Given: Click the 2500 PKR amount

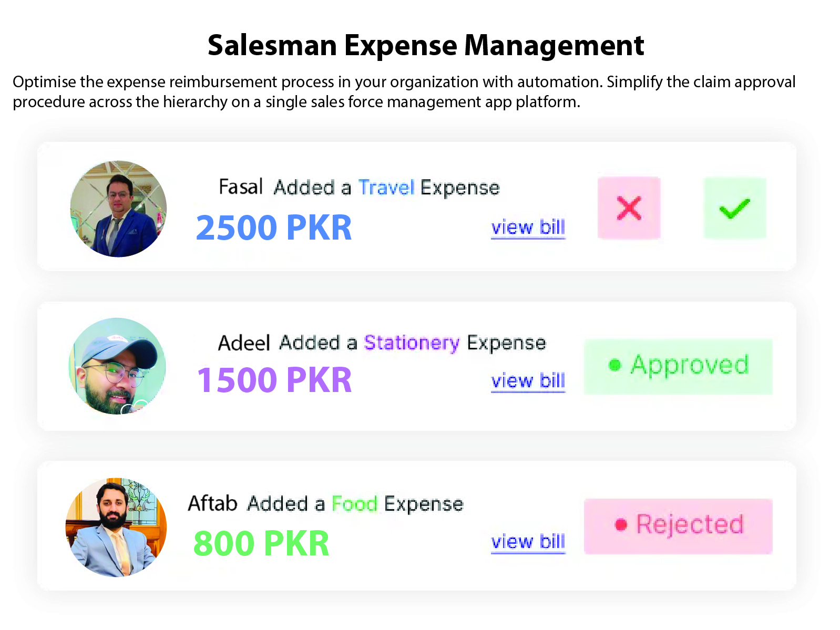Looking at the screenshot, I should [x=274, y=226].
